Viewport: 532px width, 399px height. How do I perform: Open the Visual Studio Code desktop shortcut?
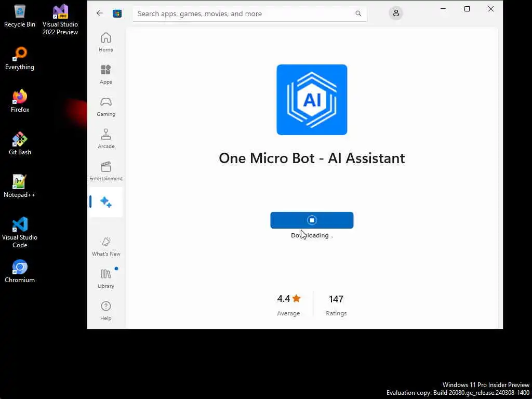click(x=20, y=232)
